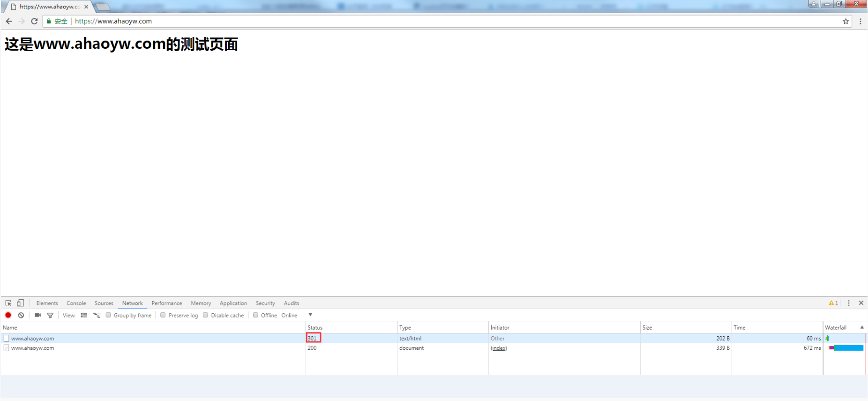Click the (index) initiator link
Viewport: 868px width, 401px height.
pyautogui.click(x=498, y=348)
